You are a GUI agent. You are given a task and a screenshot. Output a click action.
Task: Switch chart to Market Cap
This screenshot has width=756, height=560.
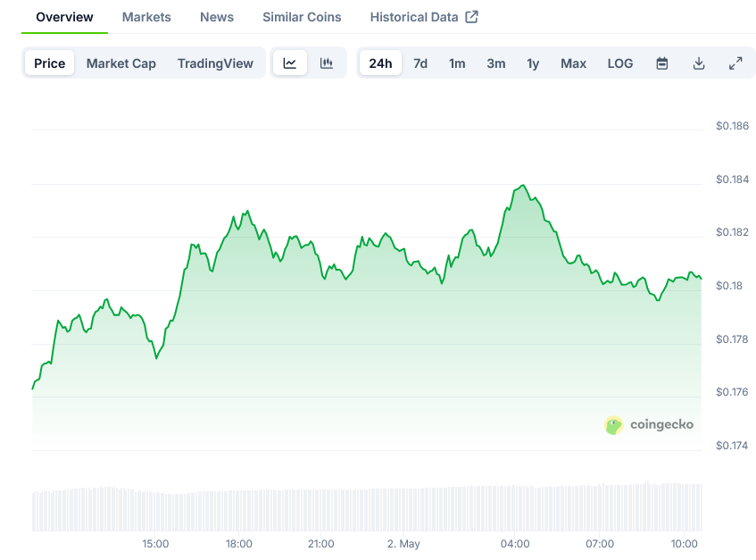tap(121, 63)
